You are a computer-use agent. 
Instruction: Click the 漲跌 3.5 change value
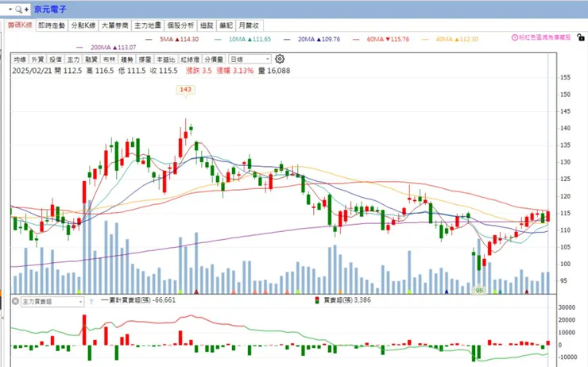(x=199, y=71)
